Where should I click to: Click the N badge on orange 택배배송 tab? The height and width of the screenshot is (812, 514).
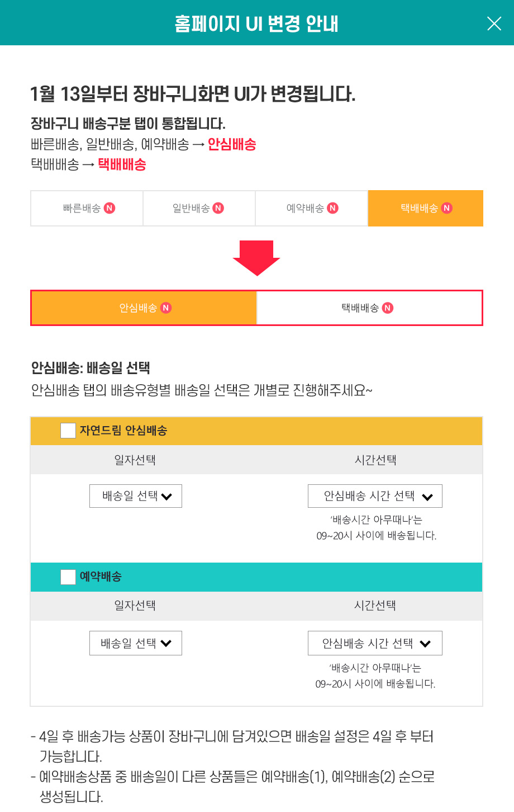(x=446, y=208)
